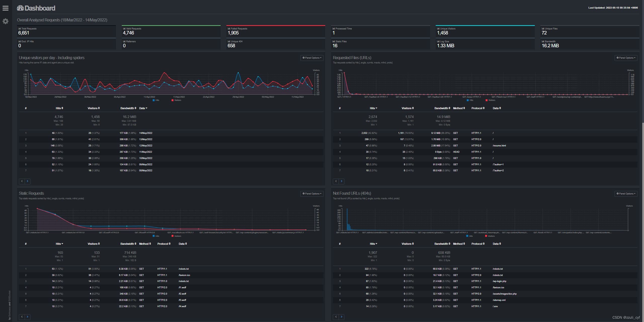Open Panel Options for Unique visitors per day
The height and width of the screenshot is (322, 644).
(312, 58)
